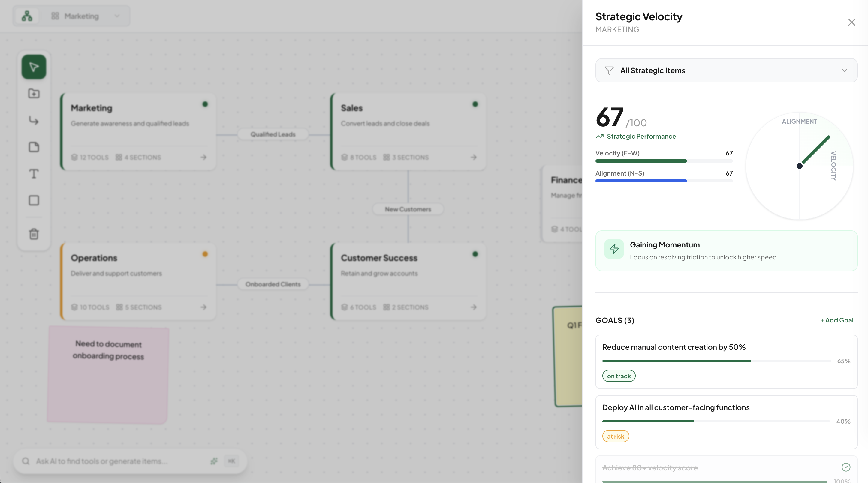
Task: Click the AI sparkle icon in search bar
Action: (x=214, y=461)
